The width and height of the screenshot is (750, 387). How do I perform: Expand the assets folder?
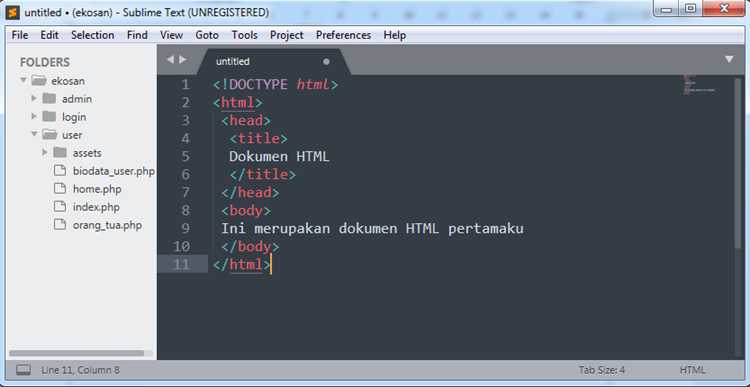[x=45, y=153]
